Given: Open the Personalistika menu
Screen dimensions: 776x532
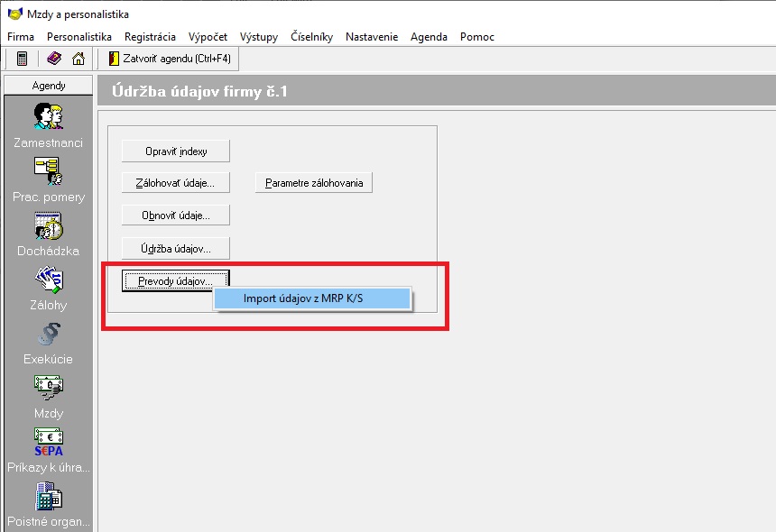Looking at the screenshot, I should 79,37.
